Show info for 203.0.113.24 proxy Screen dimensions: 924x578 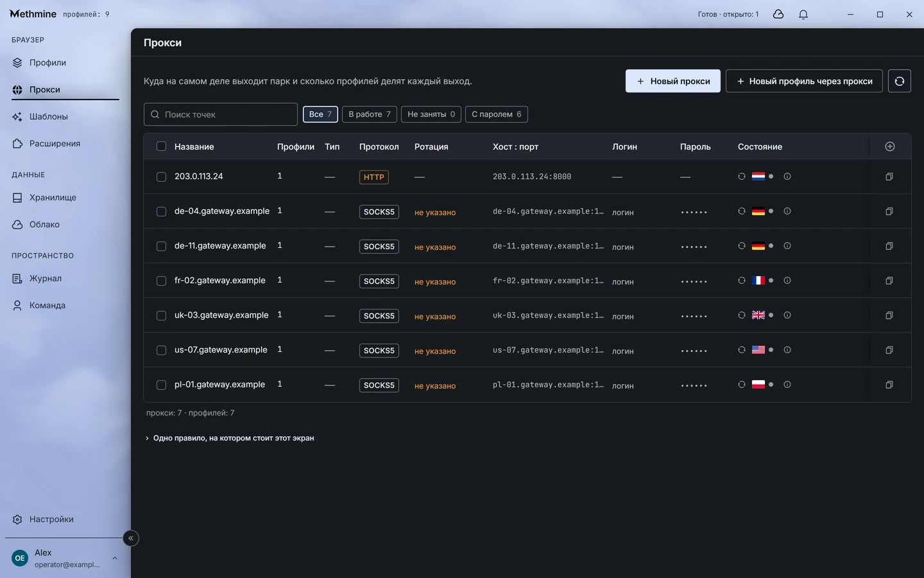[787, 177]
